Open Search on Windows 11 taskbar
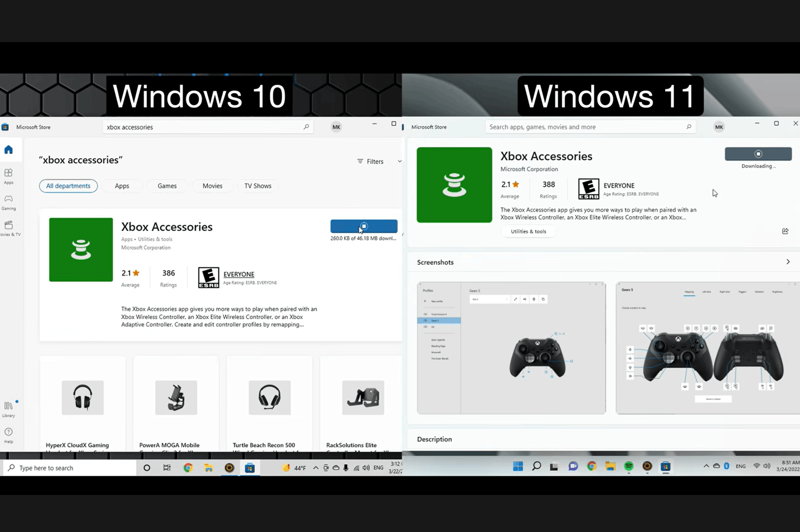Screen dimensions: 800x532 [x=537, y=466]
